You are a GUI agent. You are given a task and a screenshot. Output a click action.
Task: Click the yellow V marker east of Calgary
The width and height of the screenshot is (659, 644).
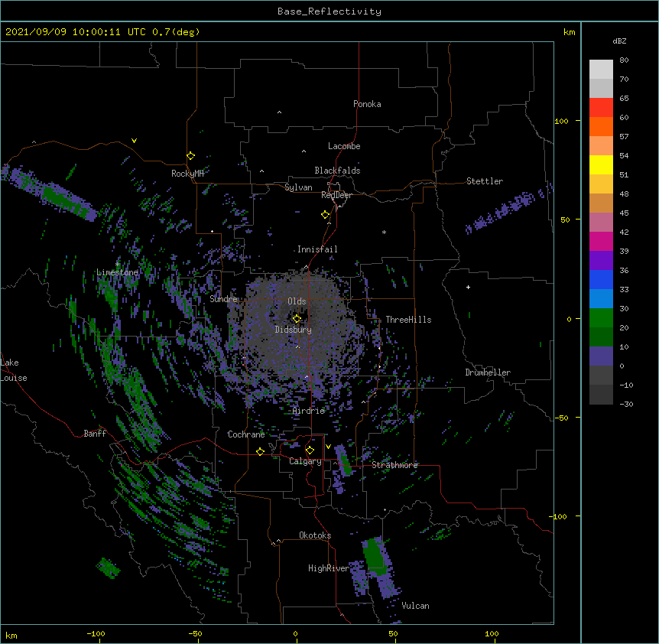click(328, 447)
